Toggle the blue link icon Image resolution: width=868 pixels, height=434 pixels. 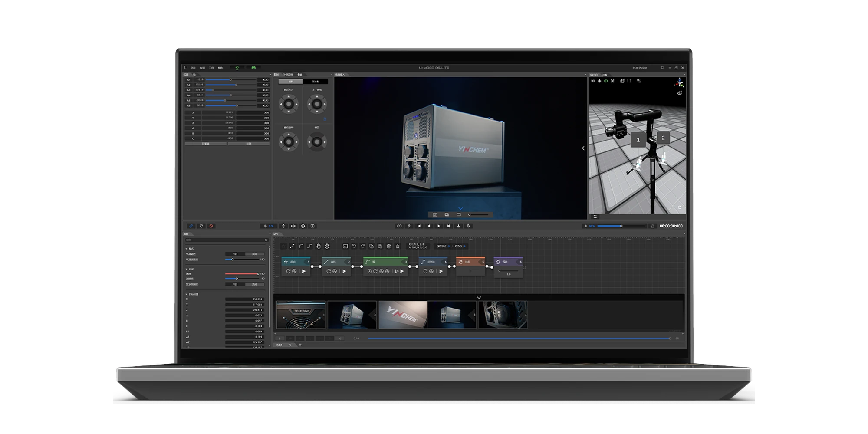[191, 226]
